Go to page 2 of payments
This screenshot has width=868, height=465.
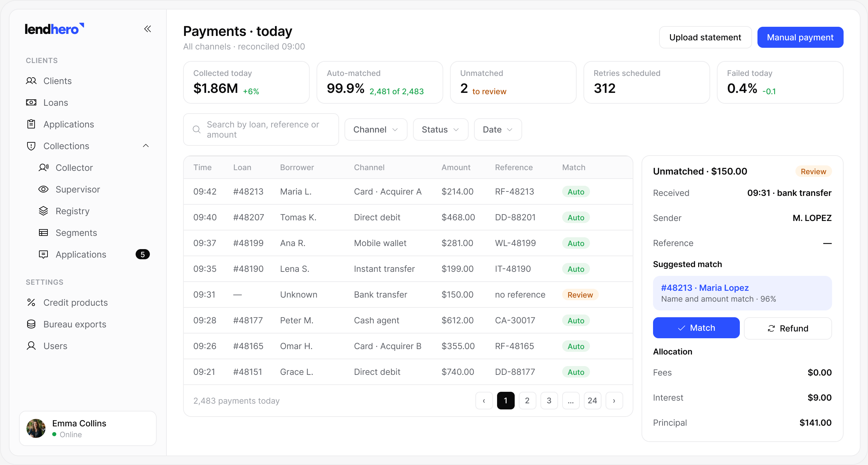[527, 401]
